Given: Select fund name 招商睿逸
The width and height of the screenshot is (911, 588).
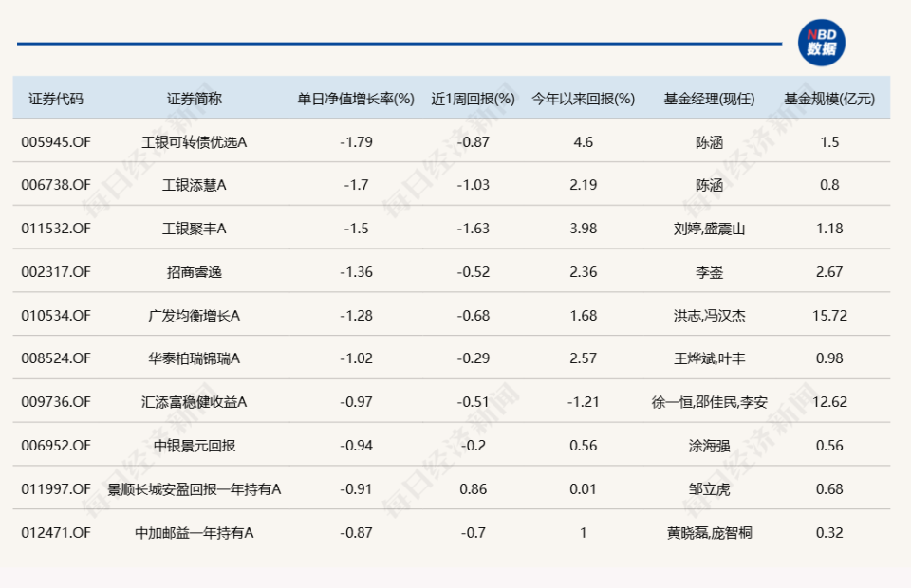Looking at the screenshot, I should (x=194, y=271).
